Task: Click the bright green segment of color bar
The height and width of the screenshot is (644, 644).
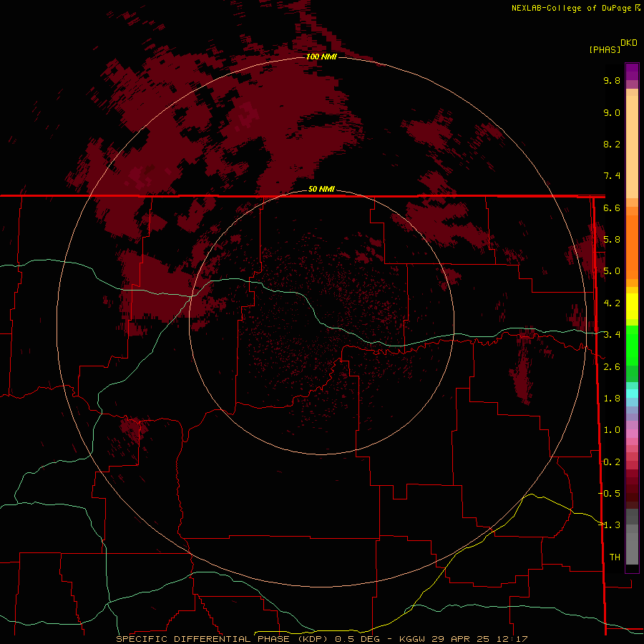Action: point(632,345)
